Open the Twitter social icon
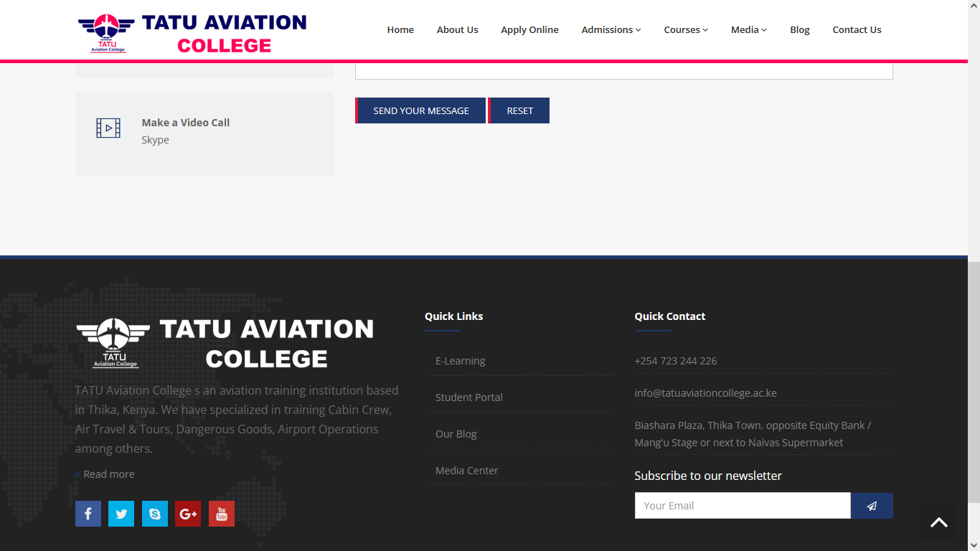980x551 pixels. (121, 514)
